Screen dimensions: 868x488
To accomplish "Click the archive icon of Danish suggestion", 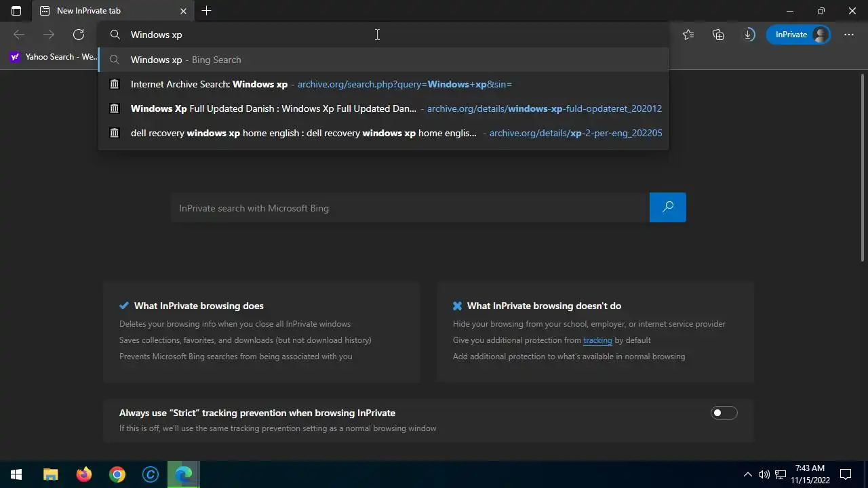I will pyautogui.click(x=115, y=108).
